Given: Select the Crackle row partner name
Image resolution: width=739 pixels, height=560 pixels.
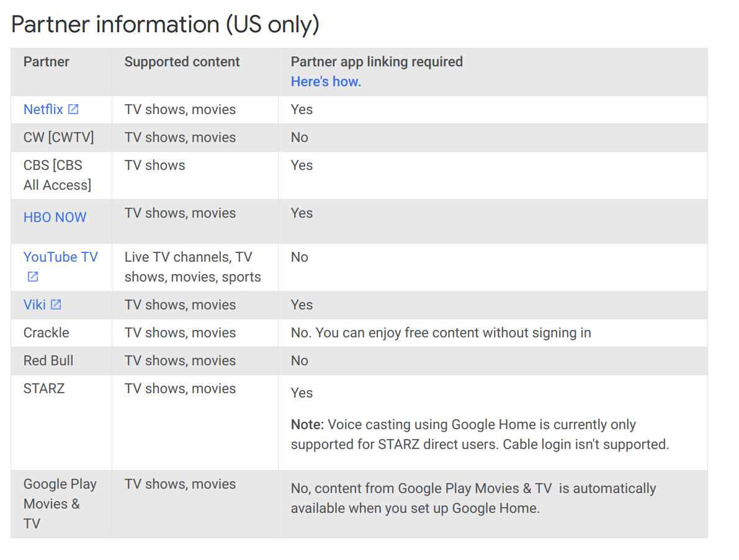Looking at the screenshot, I should [x=46, y=332].
